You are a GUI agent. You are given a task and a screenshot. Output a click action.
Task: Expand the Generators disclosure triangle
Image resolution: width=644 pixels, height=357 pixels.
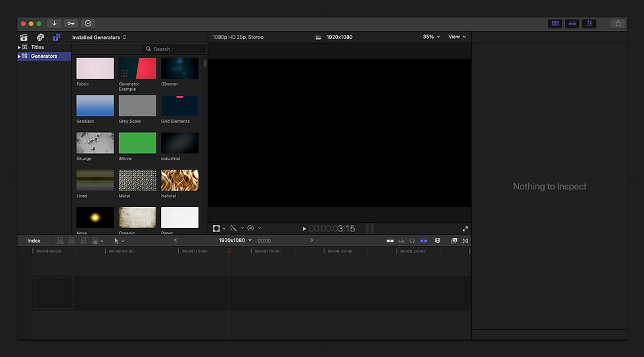click(x=19, y=57)
